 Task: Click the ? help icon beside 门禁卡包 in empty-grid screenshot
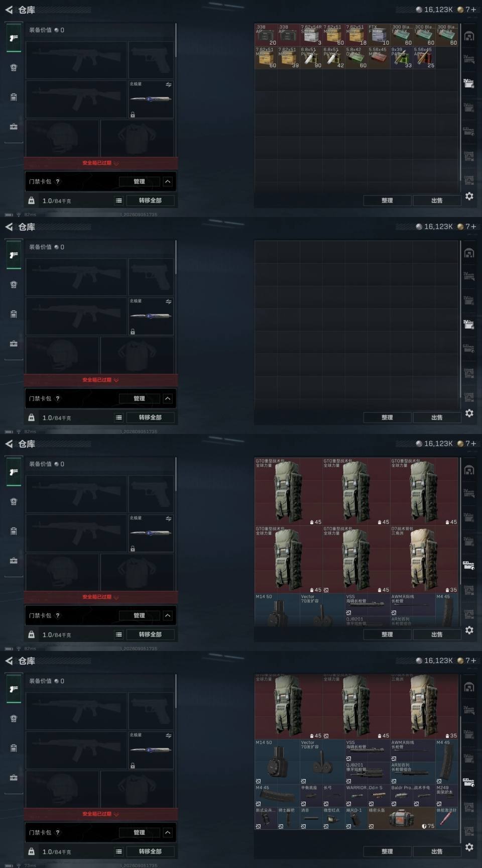pyautogui.click(x=58, y=398)
